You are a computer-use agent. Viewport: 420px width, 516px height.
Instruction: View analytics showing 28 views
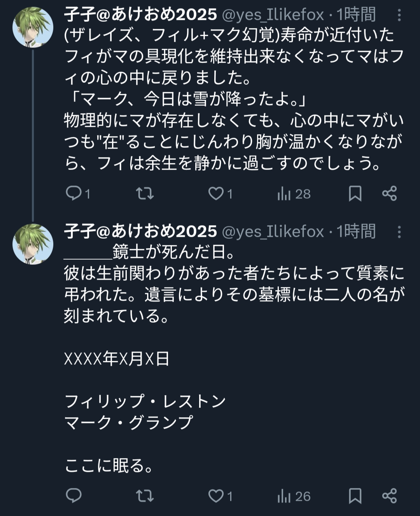tap(294, 194)
